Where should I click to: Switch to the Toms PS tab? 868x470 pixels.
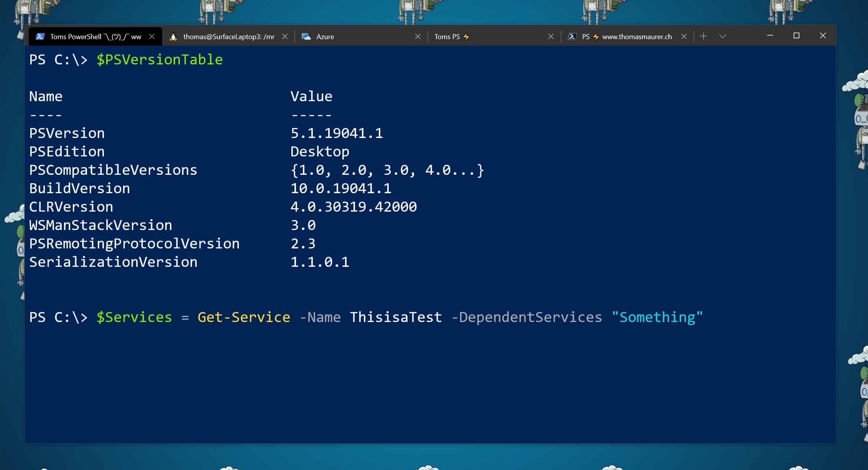point(447,36)
